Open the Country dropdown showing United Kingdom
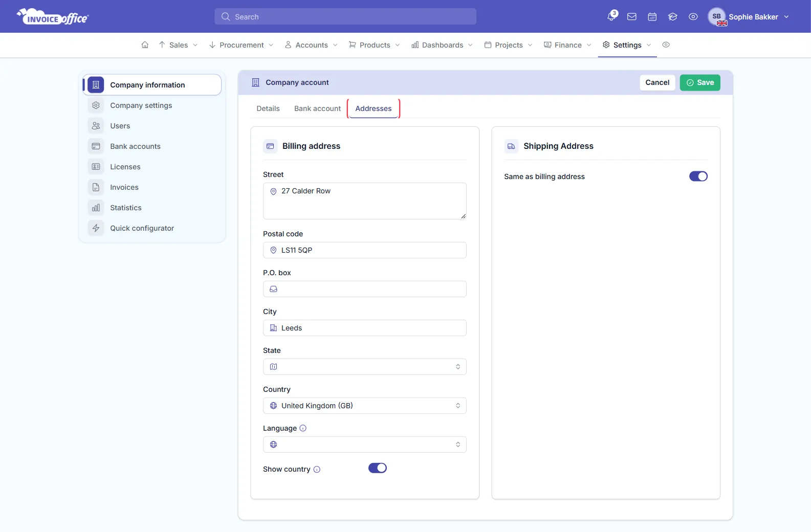 click(x=365, y=406)
